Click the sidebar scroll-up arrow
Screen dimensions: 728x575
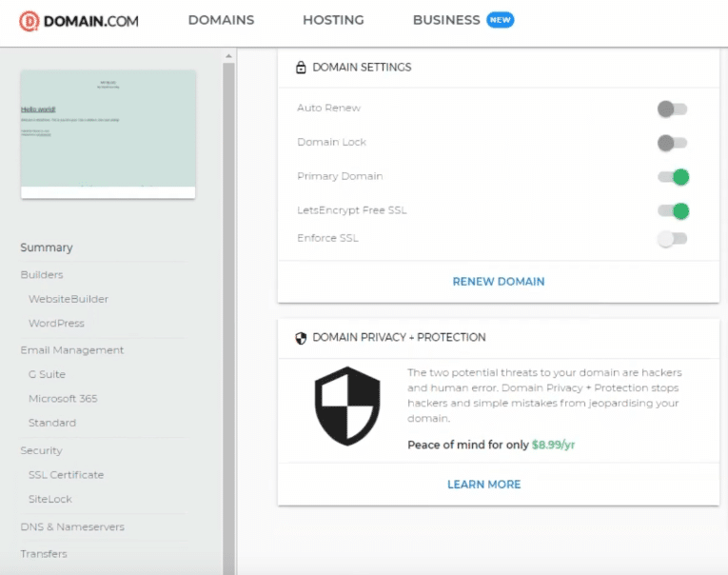228,56
